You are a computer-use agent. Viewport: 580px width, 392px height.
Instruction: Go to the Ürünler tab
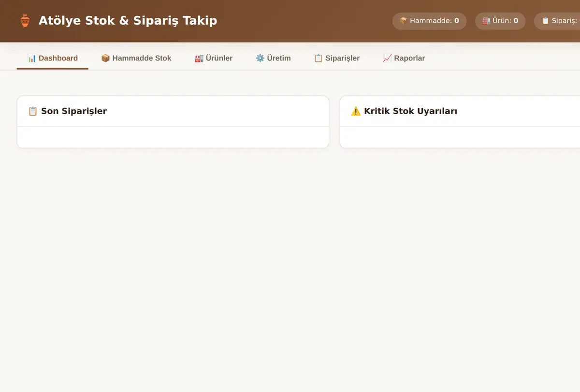tap(214, 58)
